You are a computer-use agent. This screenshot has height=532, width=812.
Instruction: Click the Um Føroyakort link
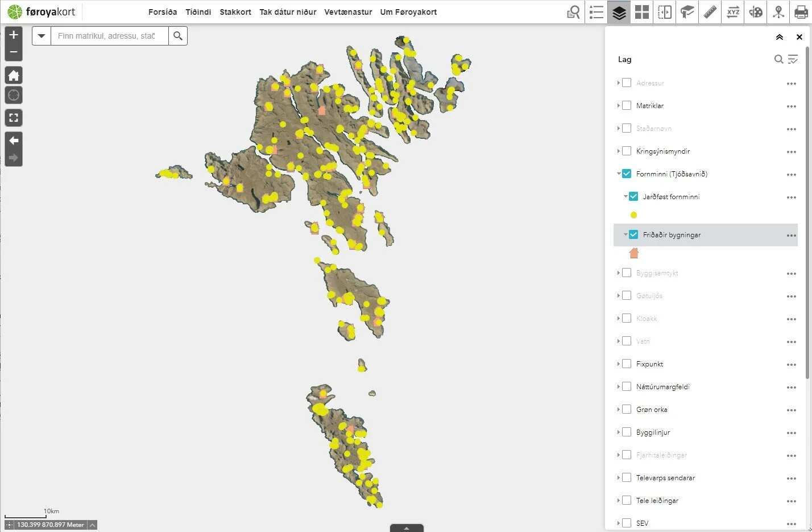pyautogui.click(x=408, y=12)
